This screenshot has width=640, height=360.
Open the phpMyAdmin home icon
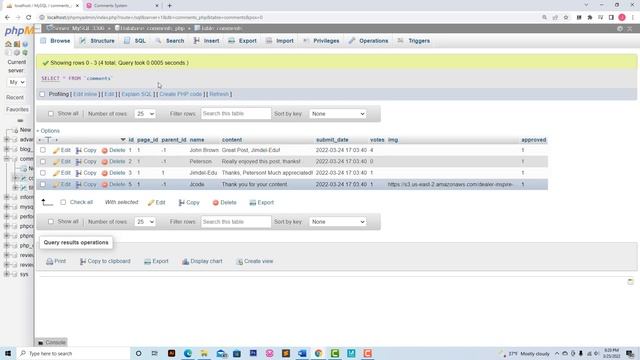click(x=8, y=44)
